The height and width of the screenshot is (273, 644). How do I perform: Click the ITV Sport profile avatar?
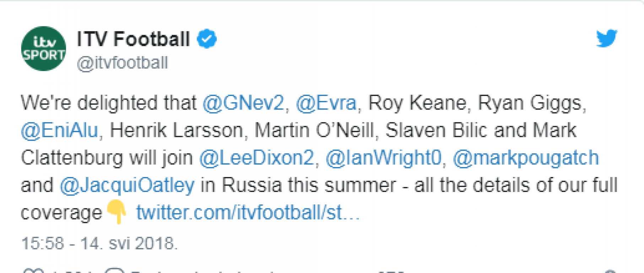point(43,48)
